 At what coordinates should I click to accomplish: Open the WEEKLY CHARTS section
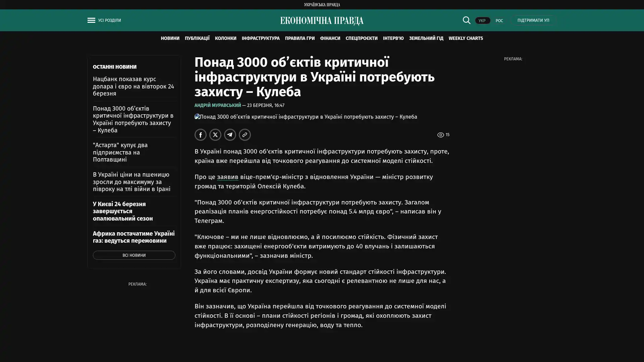click(466, 39)
